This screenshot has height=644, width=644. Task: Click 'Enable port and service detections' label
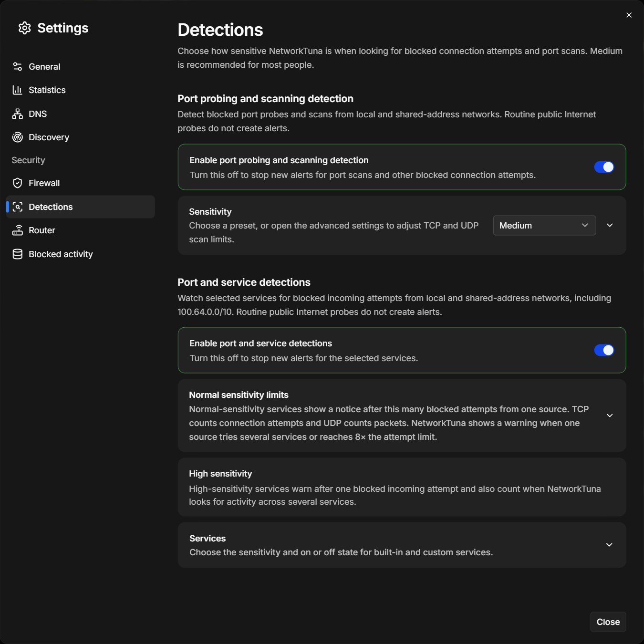[x=260, y=343]
